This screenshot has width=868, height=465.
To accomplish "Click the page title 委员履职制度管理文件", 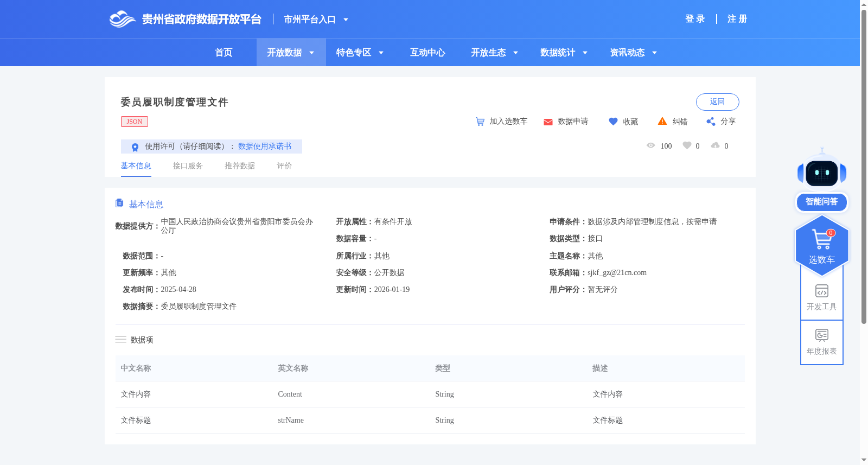I will (174, 102).
